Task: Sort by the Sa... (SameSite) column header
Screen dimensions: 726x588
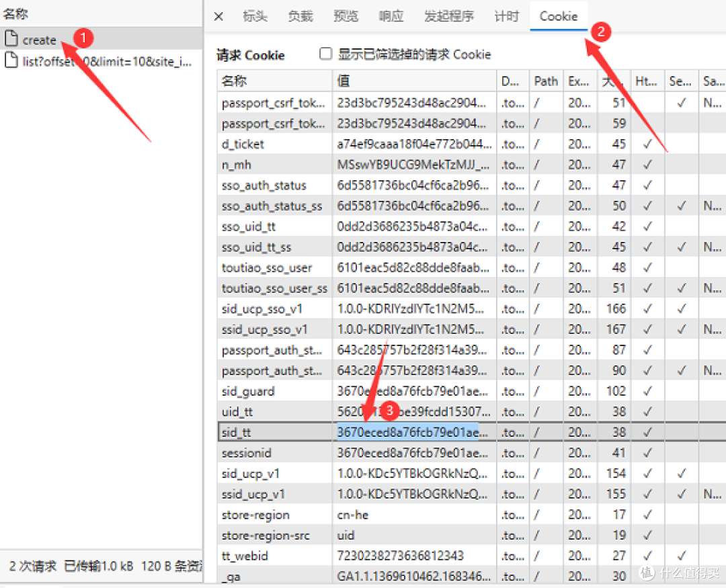Action: [x=713, y=81]
